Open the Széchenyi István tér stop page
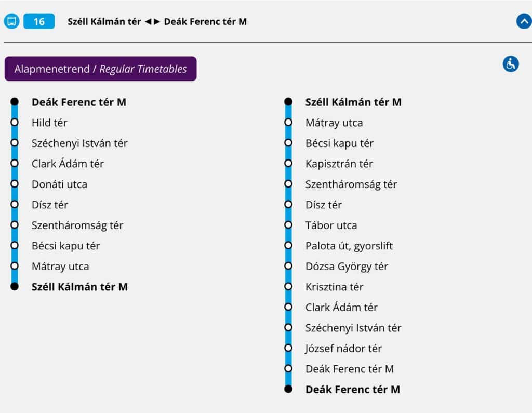Viewport: 532px width, 413px height. click(79, 143)
